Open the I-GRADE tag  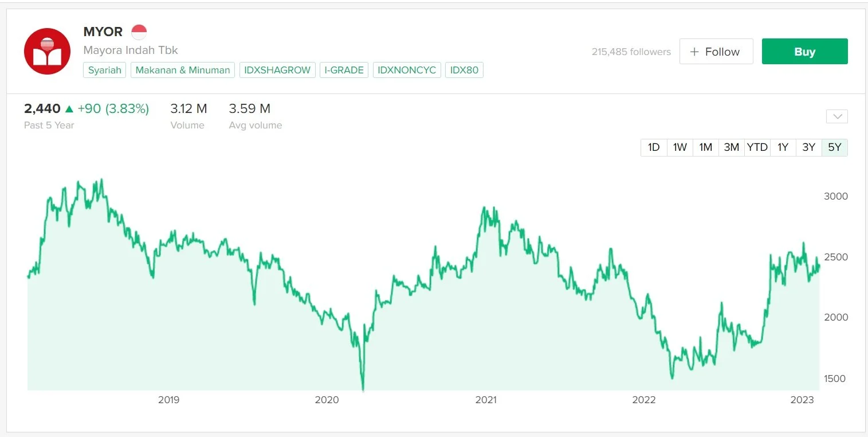point(344,70)
